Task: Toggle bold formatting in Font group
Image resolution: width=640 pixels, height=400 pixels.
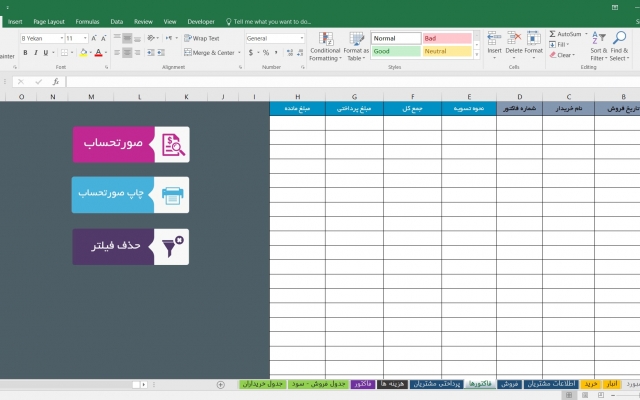Action: click(x=25, y=53)
